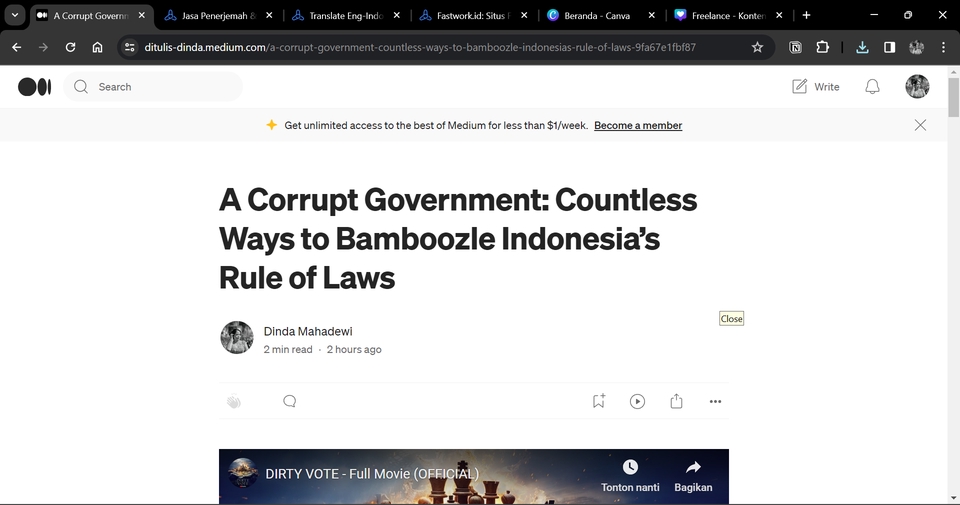This screenshot has width=960, height=505.
Task: Expand the tab search dropdown arrow
Action: pyautogui.click(x=14, y=15)
